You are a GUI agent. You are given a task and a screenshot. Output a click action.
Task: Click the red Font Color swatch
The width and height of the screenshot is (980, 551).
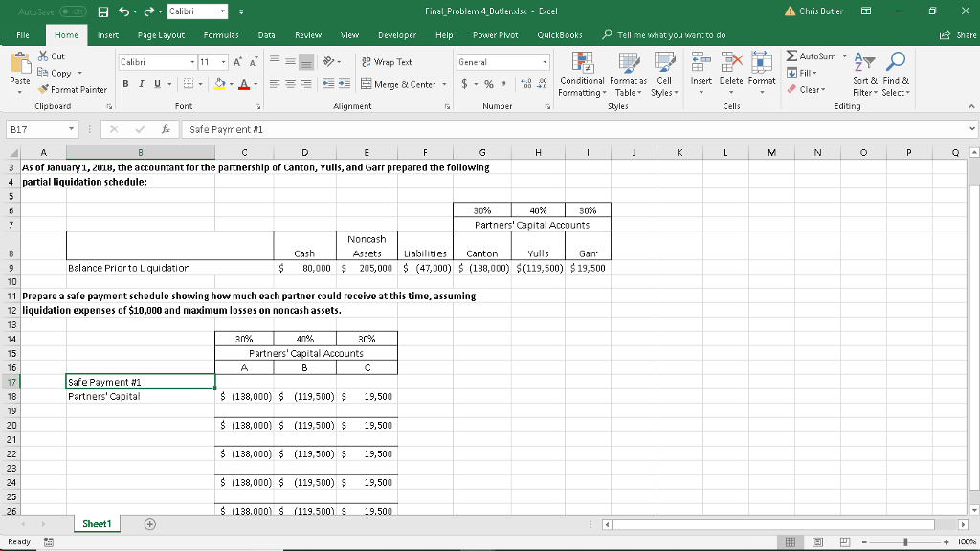(244, 84)
